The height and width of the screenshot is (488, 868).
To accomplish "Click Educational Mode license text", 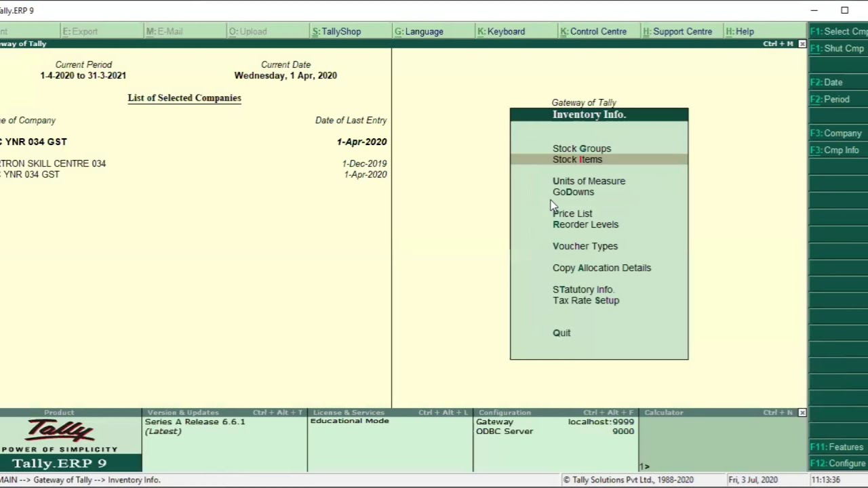I will [350, 421].
